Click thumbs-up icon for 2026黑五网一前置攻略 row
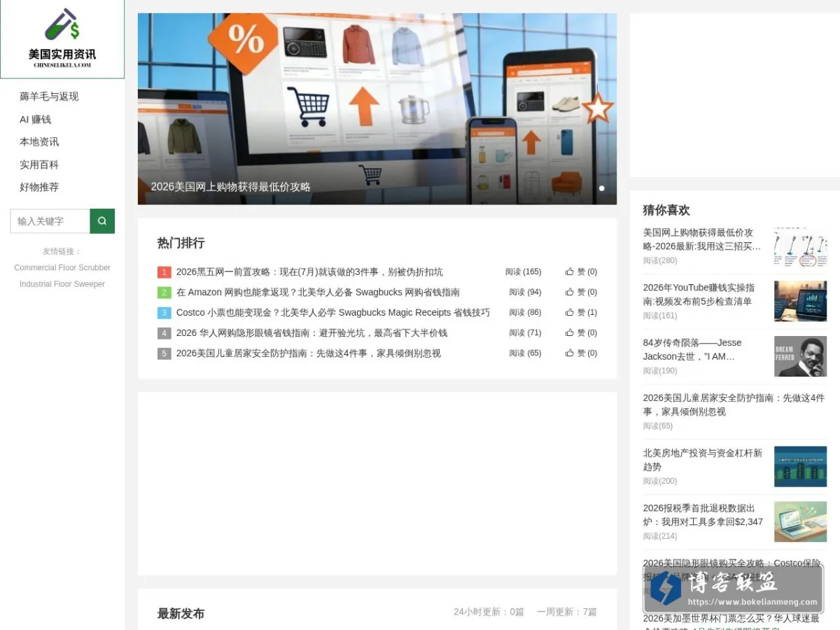Image resolution: width=840 pixels, height=630 pixels. point(570,272)
